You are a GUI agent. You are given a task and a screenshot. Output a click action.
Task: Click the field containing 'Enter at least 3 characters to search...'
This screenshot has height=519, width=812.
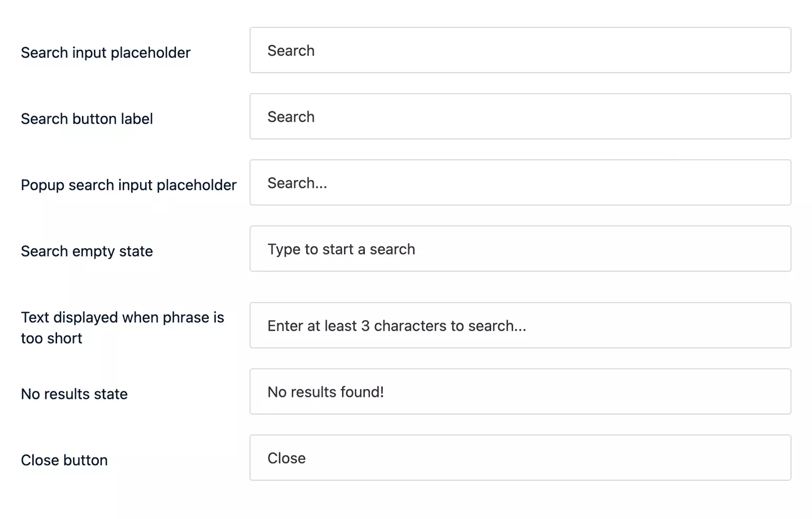pyautogui.click(x=520, y=325)
